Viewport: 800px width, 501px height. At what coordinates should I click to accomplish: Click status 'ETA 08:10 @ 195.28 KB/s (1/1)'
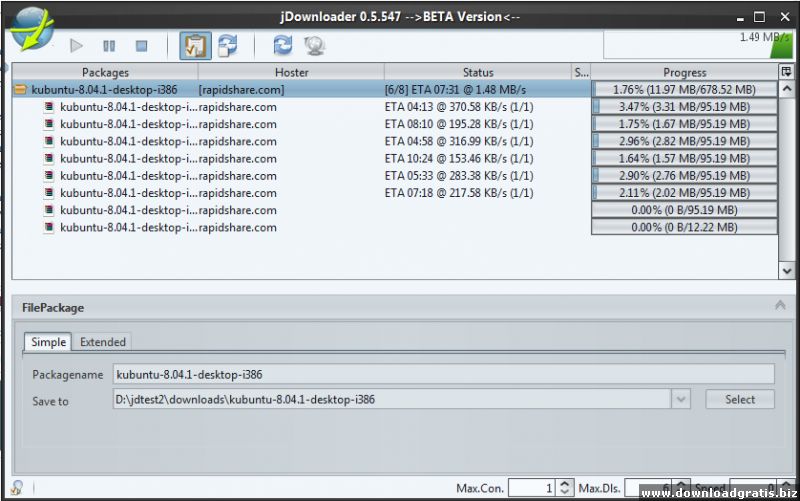[459, 124]
